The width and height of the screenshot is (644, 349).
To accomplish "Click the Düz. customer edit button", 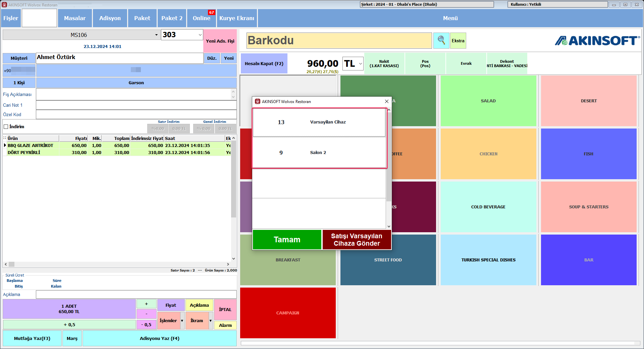I will point(212,58).
